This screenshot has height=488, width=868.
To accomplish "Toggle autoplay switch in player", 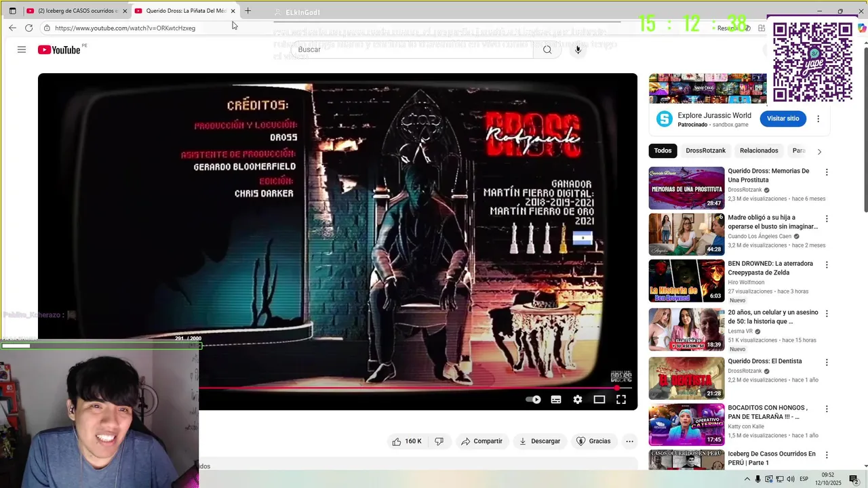I will pyautogui.click(x=533, y=399).
